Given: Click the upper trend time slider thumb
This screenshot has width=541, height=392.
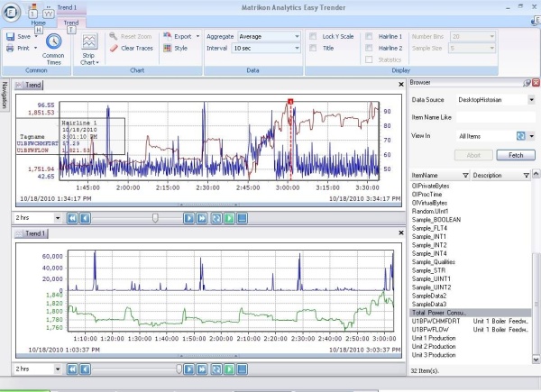Looking at the screenshot, I should tap(155, 218).
